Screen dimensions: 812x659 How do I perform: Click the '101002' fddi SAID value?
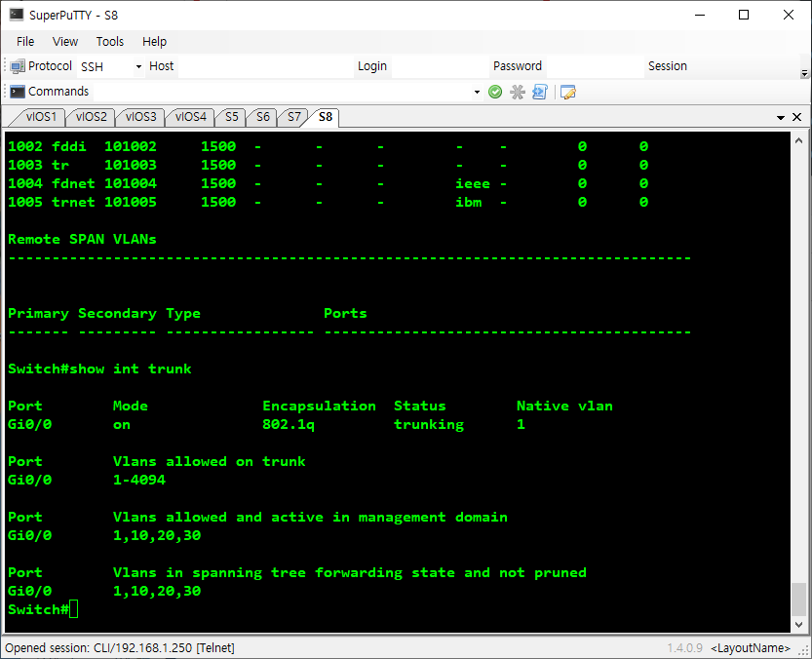[131, 146]
